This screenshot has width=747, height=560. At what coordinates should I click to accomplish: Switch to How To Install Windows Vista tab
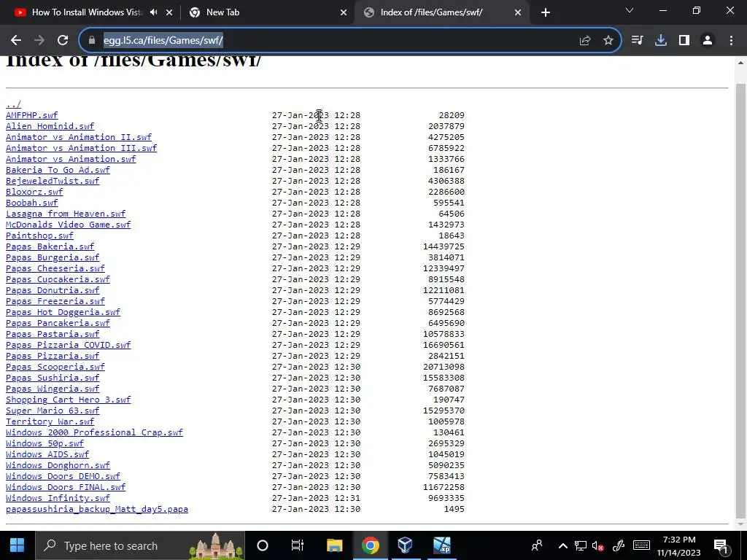click(x=88, y=12)
